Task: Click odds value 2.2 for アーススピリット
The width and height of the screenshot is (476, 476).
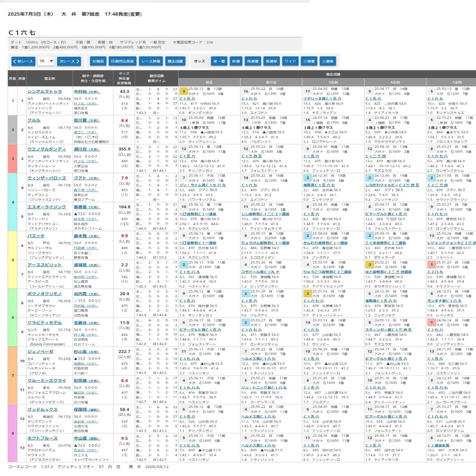Action: 124,265
